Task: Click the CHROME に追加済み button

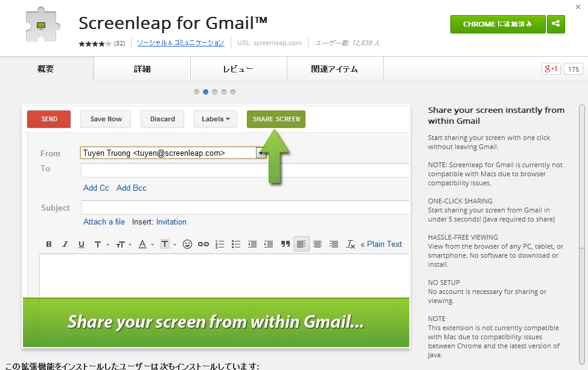Action: [x=497, y=24]
